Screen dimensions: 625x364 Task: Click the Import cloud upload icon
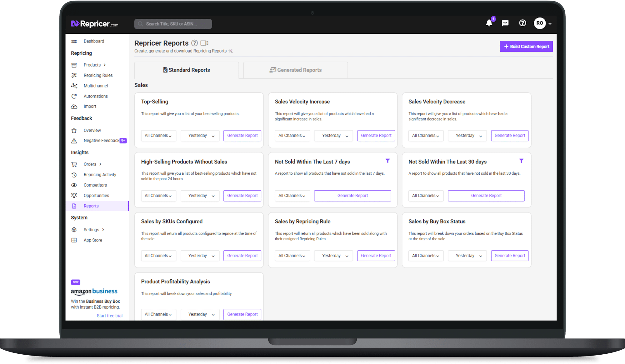pyautogui.click(x=74, y=107)
